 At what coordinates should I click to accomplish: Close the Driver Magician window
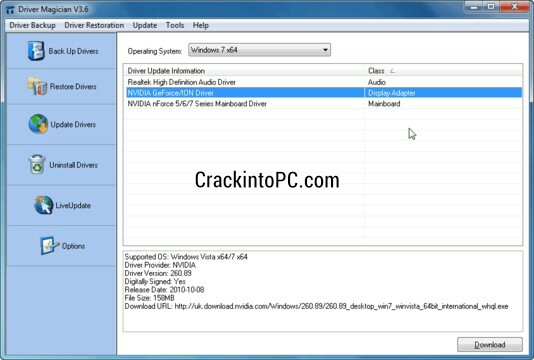click(515, 7)
